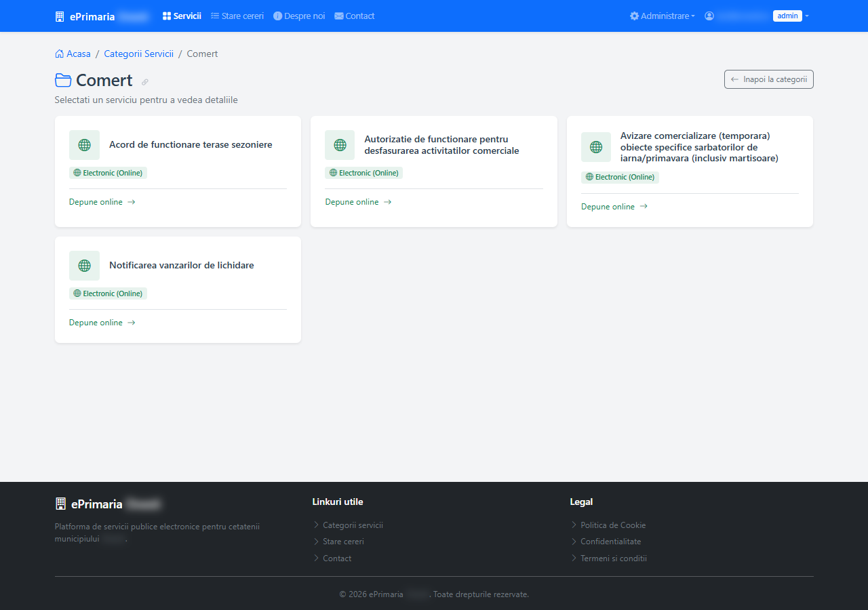The height and width of the screenshot is (610, 868).
Task: Open footer link Categorii servicii
Action: pyautogui.click(x=353, y=525)
